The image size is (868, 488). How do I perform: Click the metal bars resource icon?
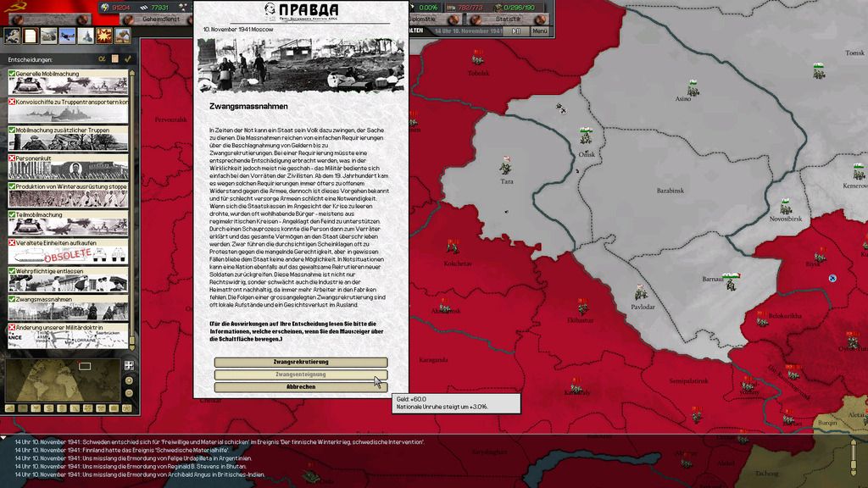point(143,7)
